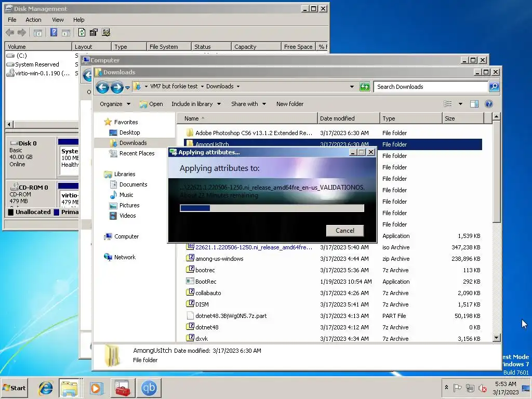532x399 pixels.
Task: Click the Action Center flag tray icon
Action: click(457, 388)
